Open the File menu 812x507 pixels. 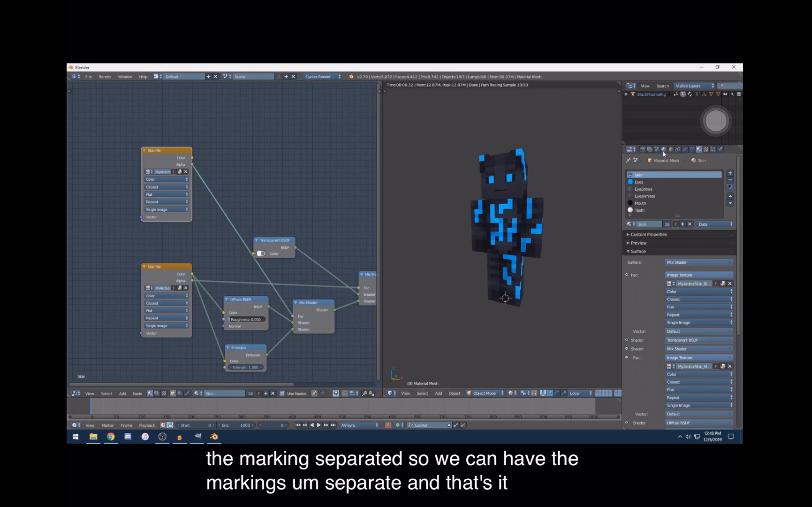coord(89,77)
